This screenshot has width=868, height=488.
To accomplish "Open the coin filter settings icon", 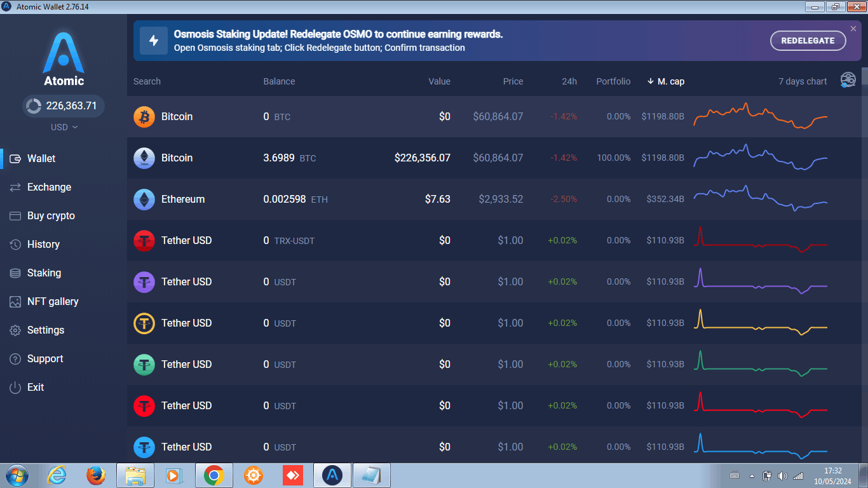I will 848,80.
